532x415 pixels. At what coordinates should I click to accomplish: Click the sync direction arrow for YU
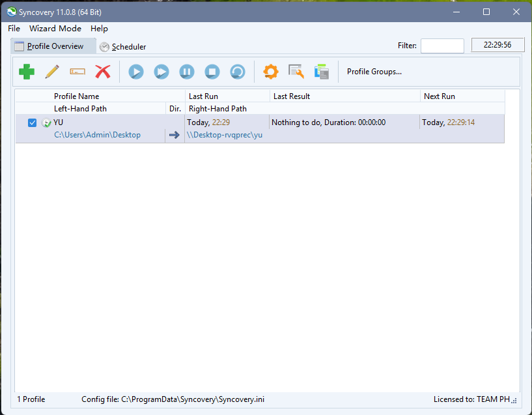click(x=175, y=135)
